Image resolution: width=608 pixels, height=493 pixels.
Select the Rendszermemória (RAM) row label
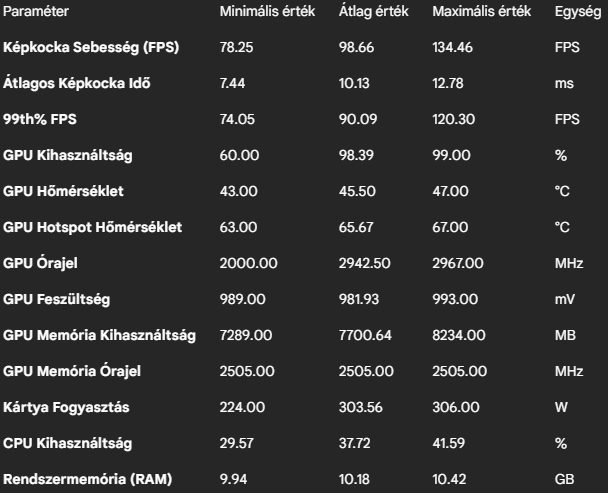(87, 479)
